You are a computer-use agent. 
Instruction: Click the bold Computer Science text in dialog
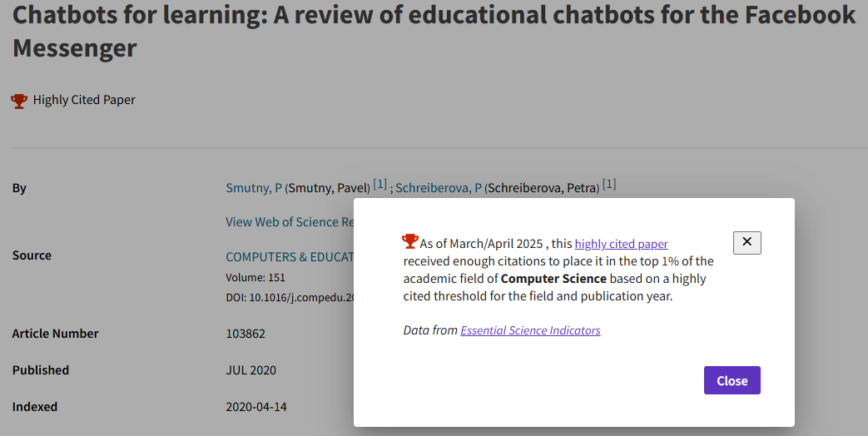[x=553, y=279]
